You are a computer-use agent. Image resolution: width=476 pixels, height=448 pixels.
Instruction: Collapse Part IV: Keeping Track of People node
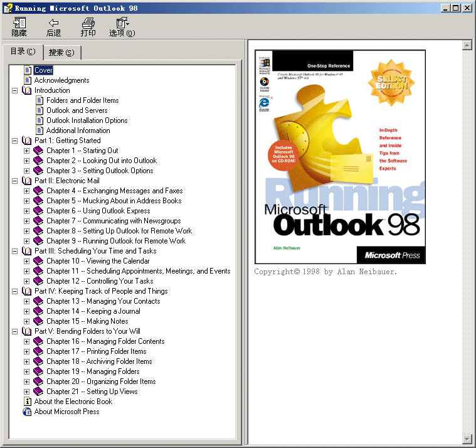(x=14, y=291)
